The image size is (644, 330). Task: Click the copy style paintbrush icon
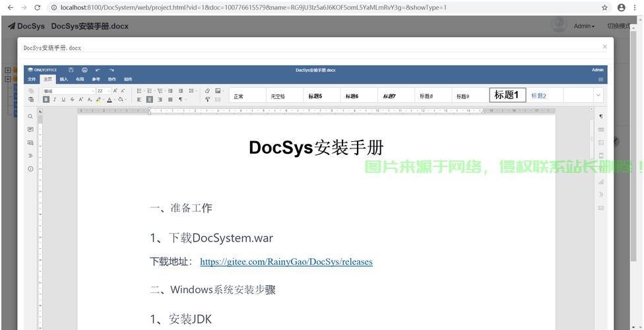tap(207, 100)
